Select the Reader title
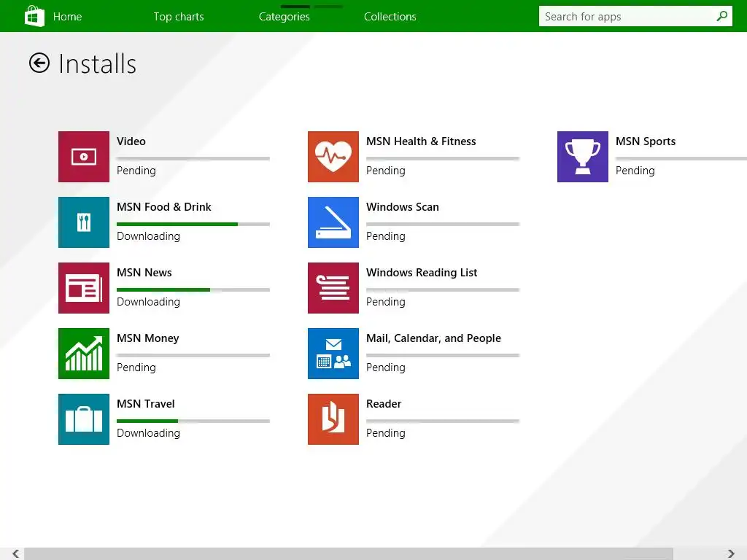Viewport: 747px width, 560px height. (384, 404)
